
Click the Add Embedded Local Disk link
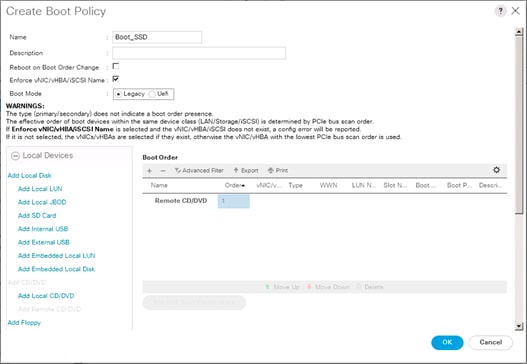(x=56, y=269)
